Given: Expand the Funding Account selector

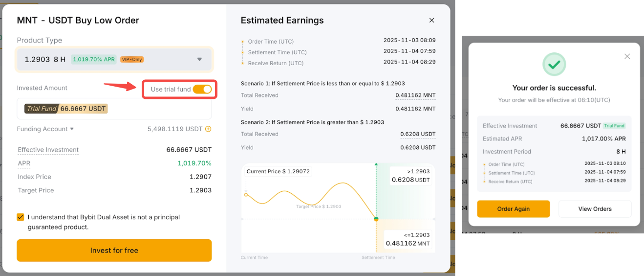Looking at the screenshot, I should [45, 129].
